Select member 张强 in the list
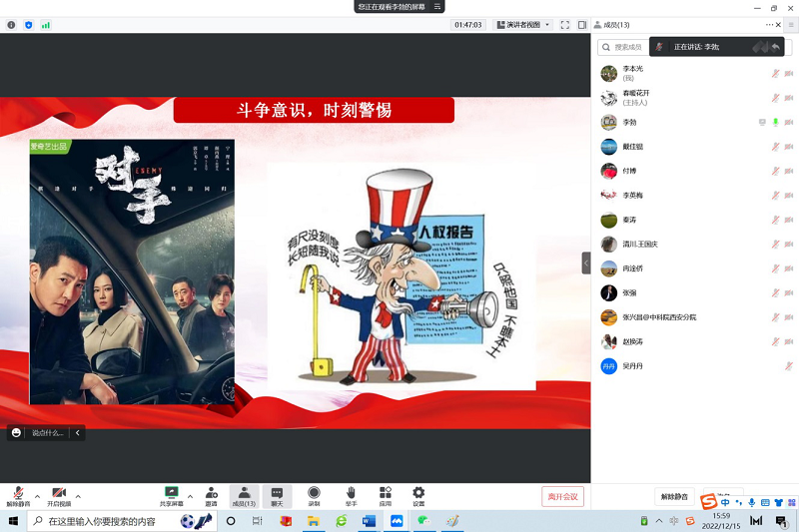 click(695, 292)
